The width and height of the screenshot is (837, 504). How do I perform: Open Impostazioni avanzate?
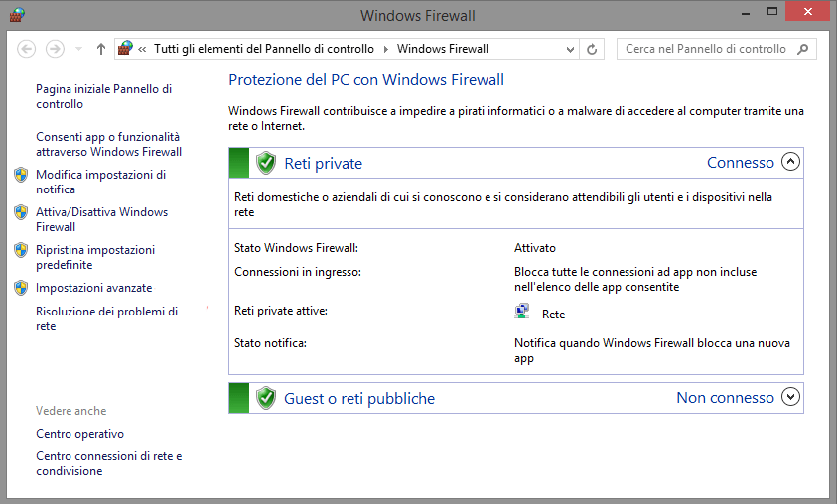94,288
